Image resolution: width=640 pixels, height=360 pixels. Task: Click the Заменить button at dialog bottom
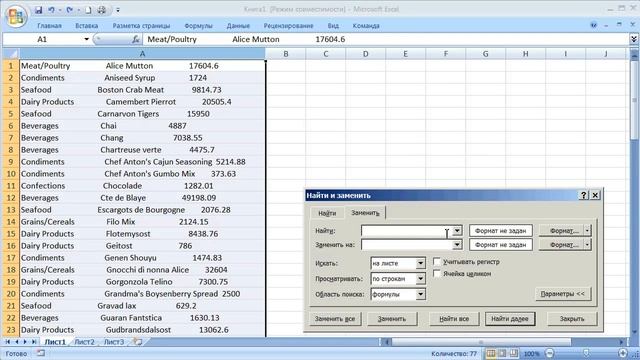coord(392,319)
